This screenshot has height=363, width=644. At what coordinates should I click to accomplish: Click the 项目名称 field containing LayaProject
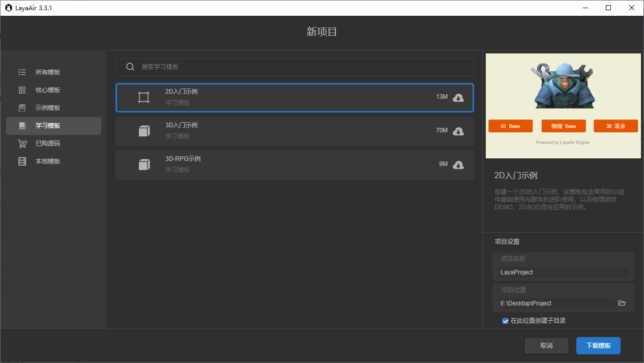pos(564,272)
